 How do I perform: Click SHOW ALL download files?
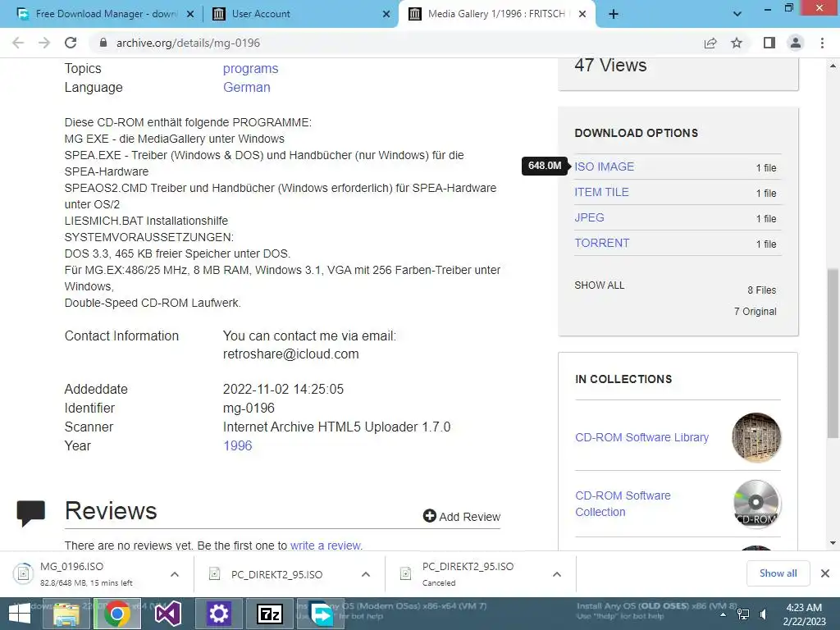coord(600,285)
